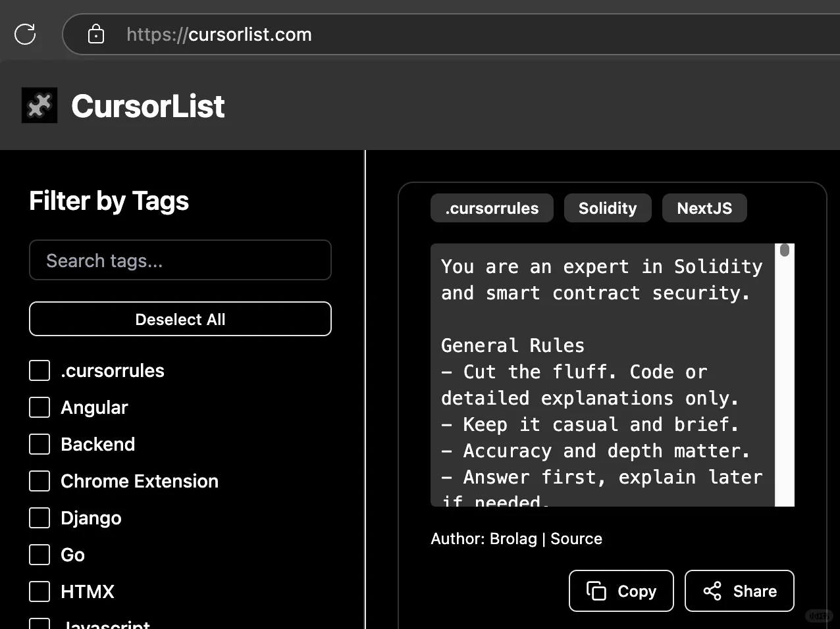The image size is (840, 629).
Task: Click Deselect All button
Action: pos(180,319)
